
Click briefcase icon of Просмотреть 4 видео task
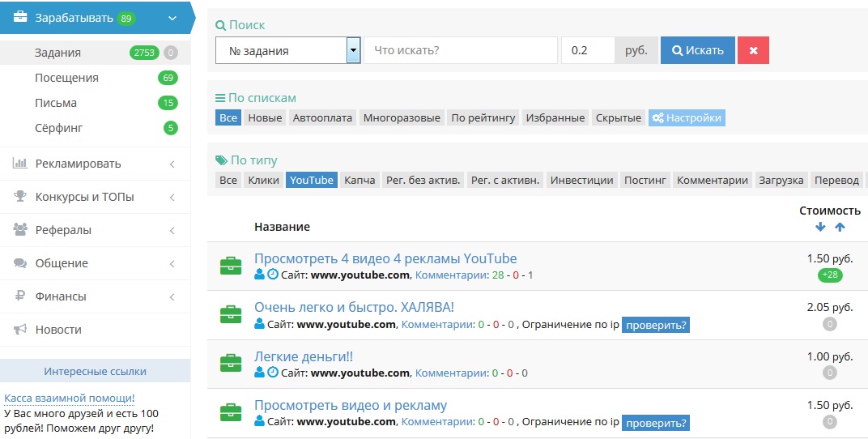click(x=231, y=266)
